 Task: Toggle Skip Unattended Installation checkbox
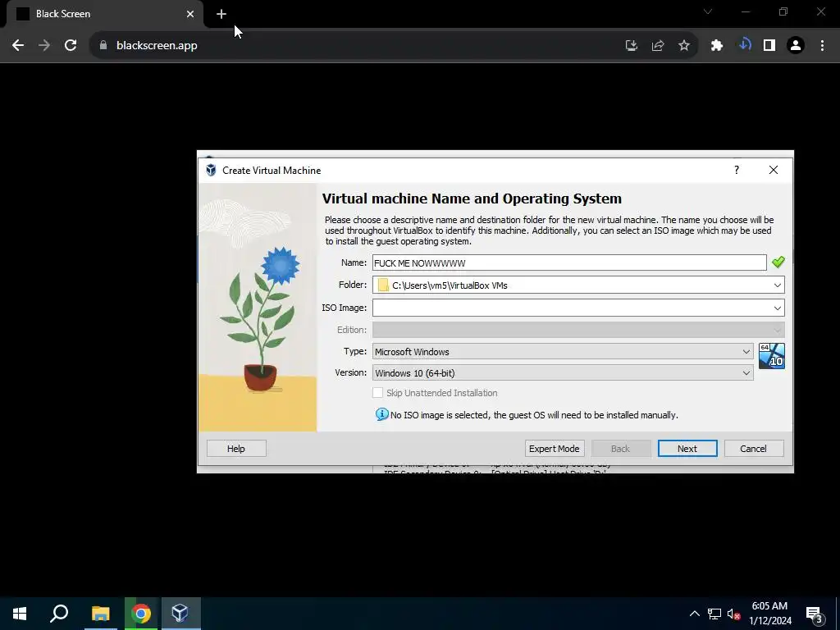point(377,393)
